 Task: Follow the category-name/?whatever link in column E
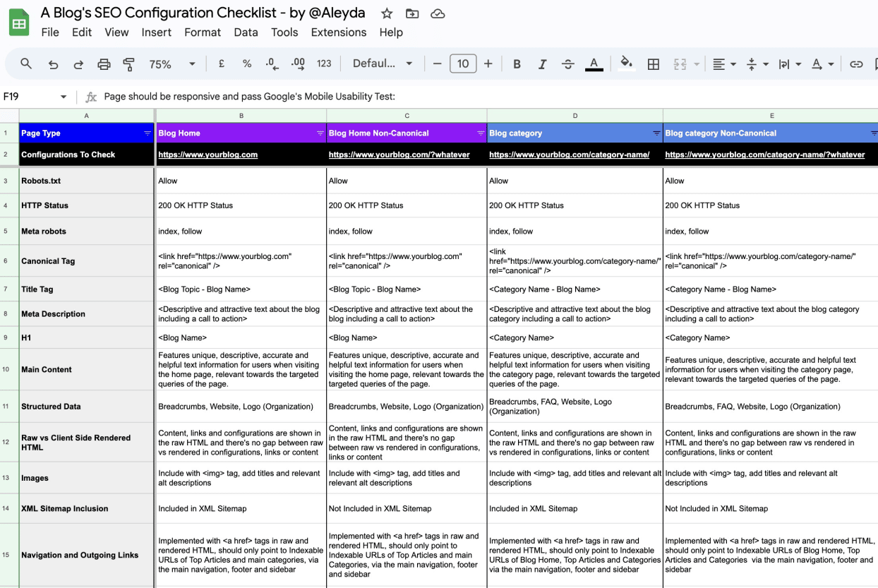pos(765,155)
